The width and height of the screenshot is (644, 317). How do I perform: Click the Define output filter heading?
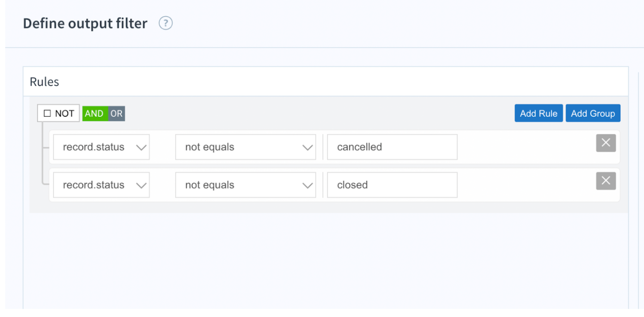(x=85, y=23)
